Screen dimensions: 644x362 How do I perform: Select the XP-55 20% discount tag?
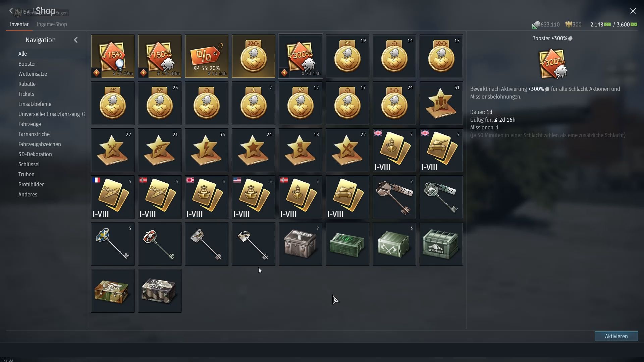(x=206, y=56)
